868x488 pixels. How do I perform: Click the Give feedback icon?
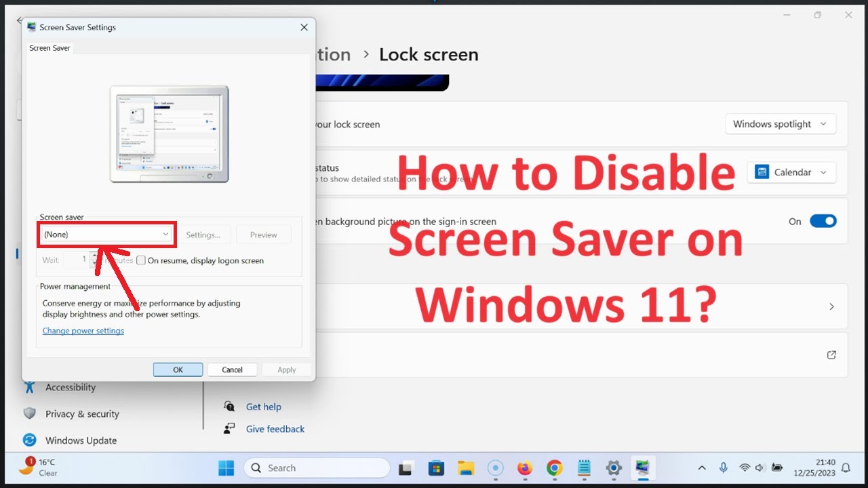(x=229, y=428)
